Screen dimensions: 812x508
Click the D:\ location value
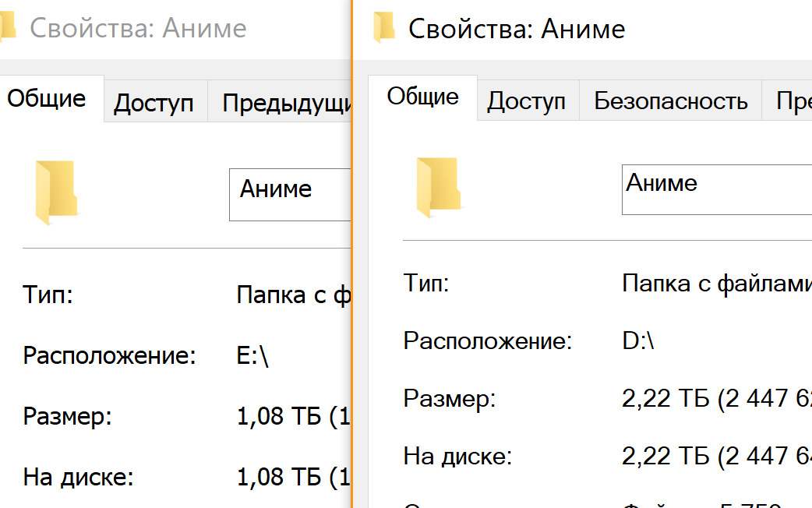click(x=637, y=340)
